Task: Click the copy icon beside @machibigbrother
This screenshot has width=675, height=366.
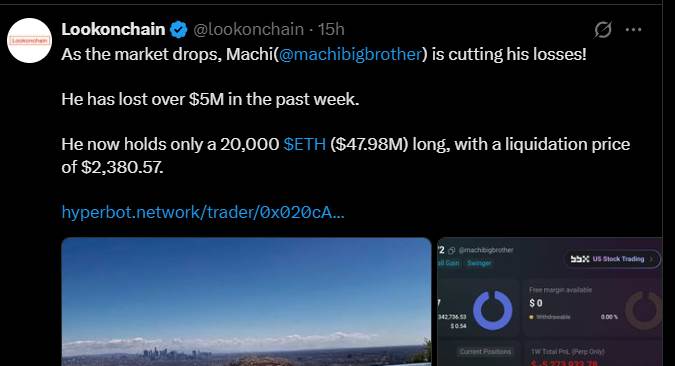Action: (452, 250)
